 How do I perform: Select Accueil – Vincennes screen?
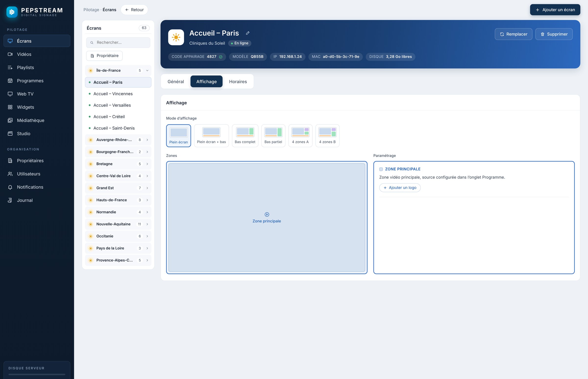pyautogui.click(x=118, y=94)
